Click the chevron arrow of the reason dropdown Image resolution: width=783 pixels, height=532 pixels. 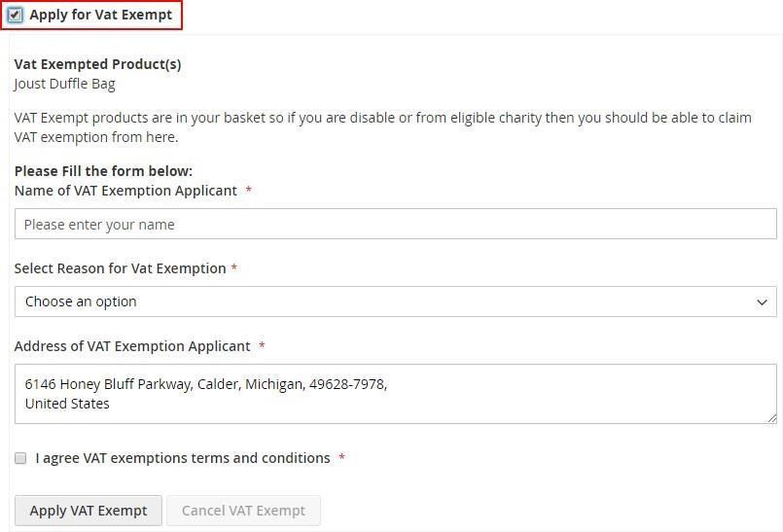pos(762,301)
